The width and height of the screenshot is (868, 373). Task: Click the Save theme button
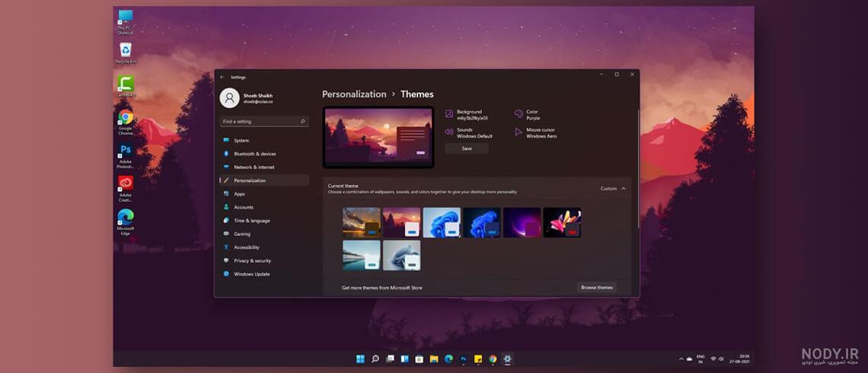[x=467, y=148]
